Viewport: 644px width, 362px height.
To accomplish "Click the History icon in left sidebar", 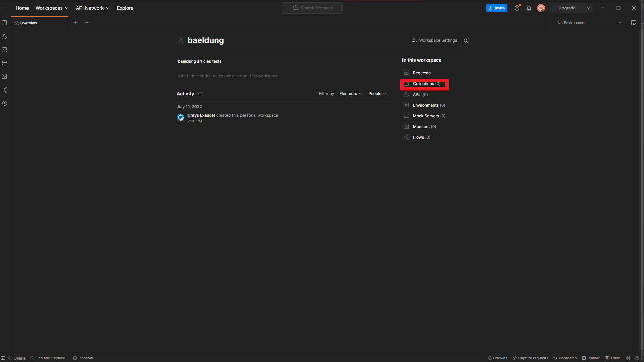I will pos(5,103).
